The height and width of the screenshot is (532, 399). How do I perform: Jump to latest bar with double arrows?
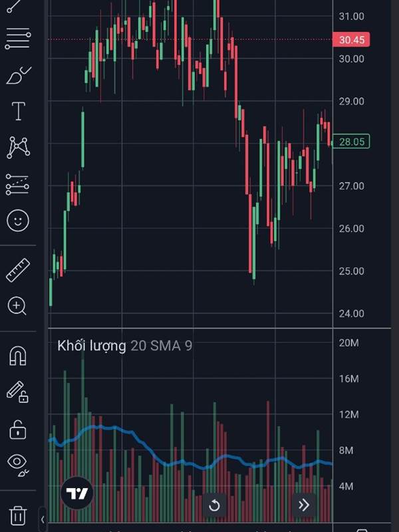tap(304, 505)
